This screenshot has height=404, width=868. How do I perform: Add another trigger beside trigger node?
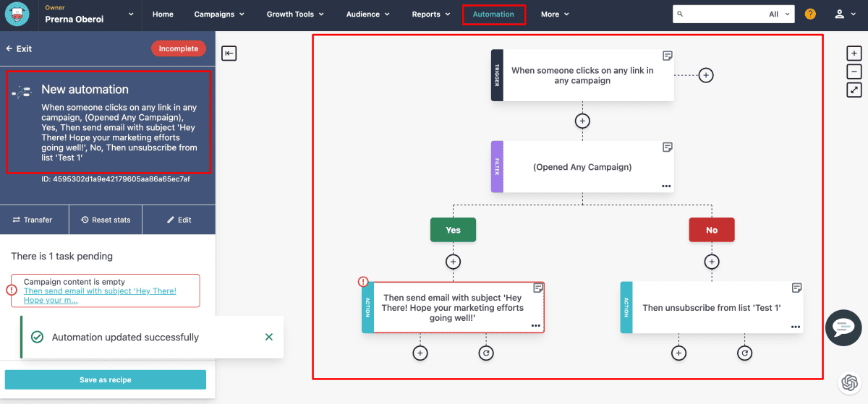pyautogui.click(x=706, y=75)
